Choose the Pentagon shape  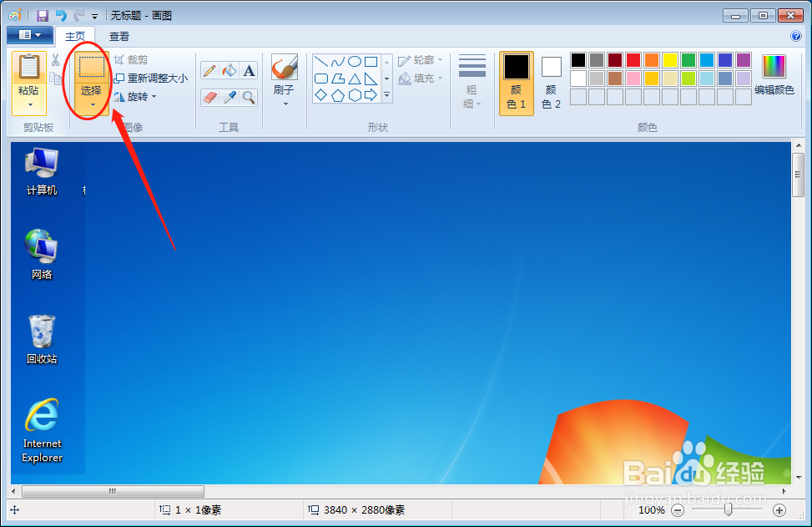(x=338, y=95)
